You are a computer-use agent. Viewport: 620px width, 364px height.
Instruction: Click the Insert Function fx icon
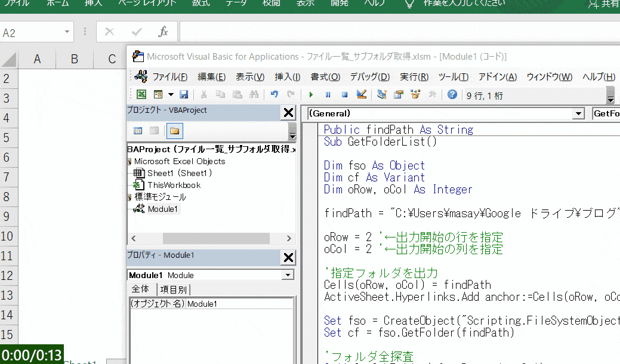[x=163, y=32]
